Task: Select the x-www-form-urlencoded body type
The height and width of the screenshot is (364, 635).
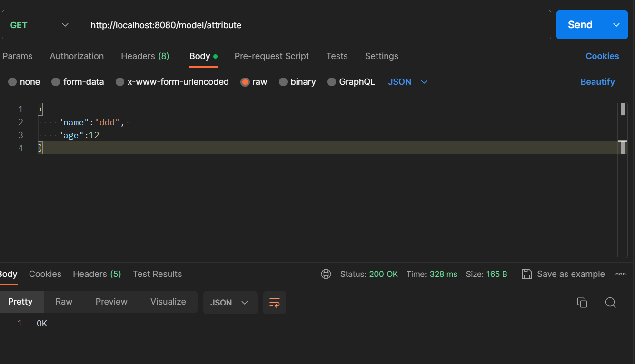Action: [x=172, y=82]
